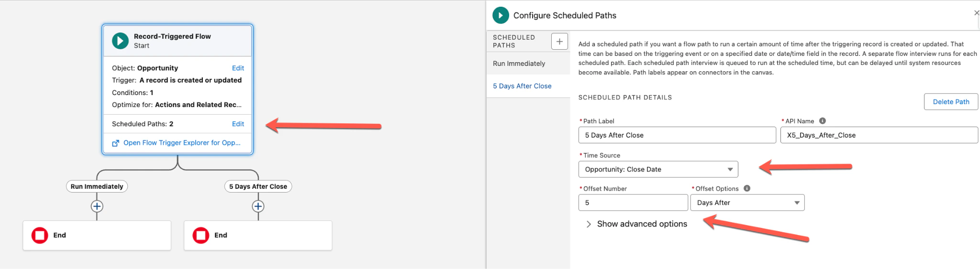Click the Delete Path button
This screenshot has height=269, width=980.
click(x=951, y=102)
